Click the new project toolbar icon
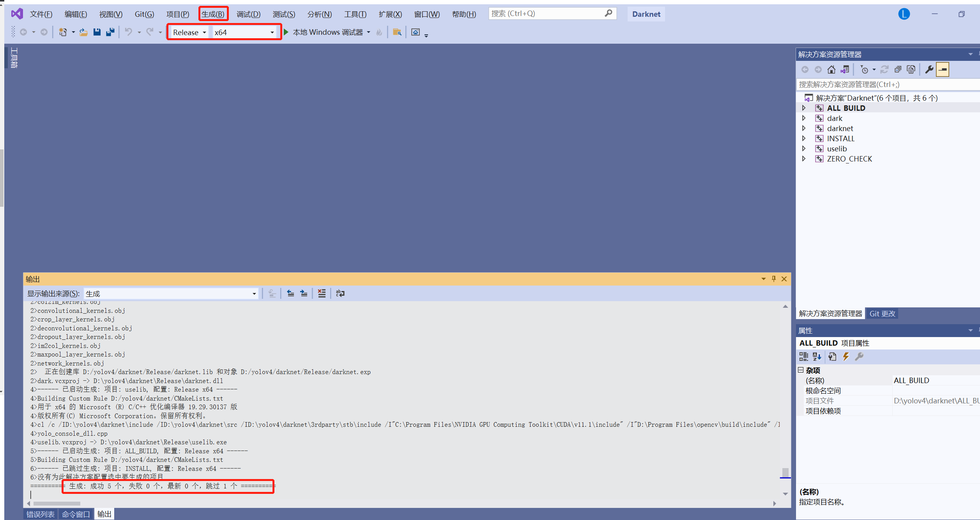The height and width of the screenshot is (520, 980). tap(63, 32)
